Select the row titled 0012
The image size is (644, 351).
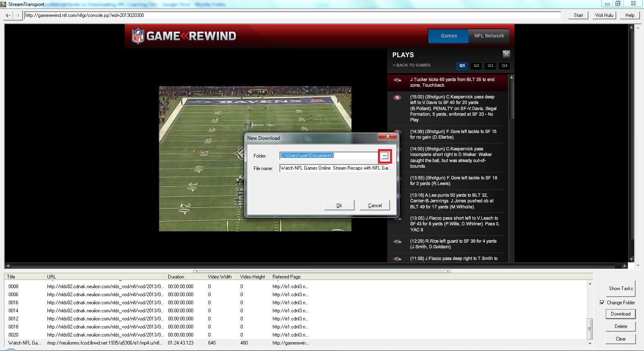[296, 319]
